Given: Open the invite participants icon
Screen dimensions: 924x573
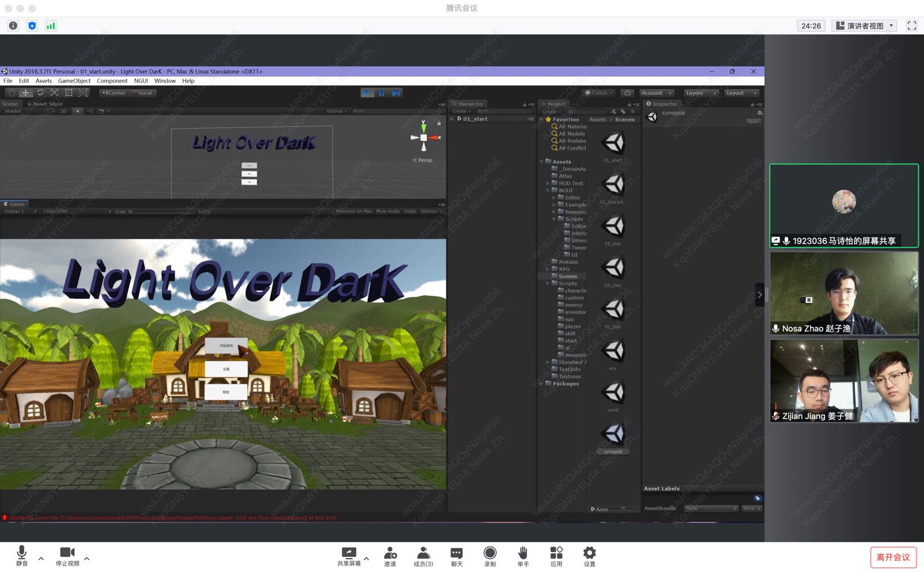Looking at the screenshot, I should pyautogui.click(x=390, y=553).
